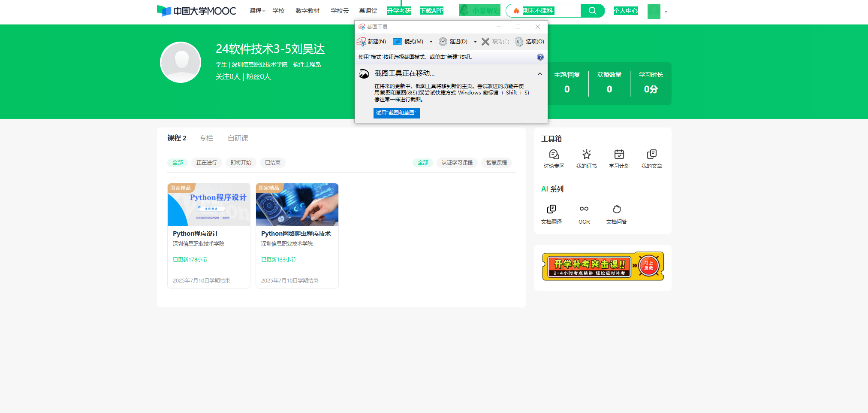Click the 获赞数量 stat
Screen dimensions: 868x413
click(x=609, y=83)
